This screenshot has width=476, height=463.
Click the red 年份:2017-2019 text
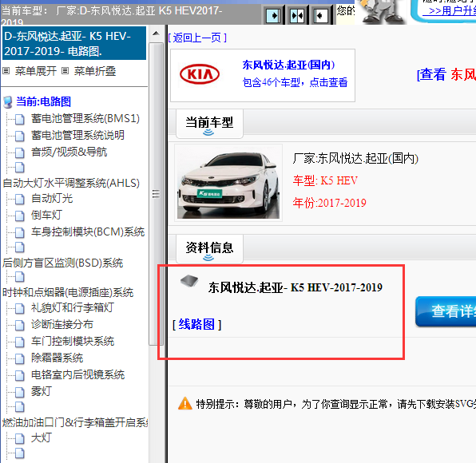pyautogui.click(x=329, y=203)
